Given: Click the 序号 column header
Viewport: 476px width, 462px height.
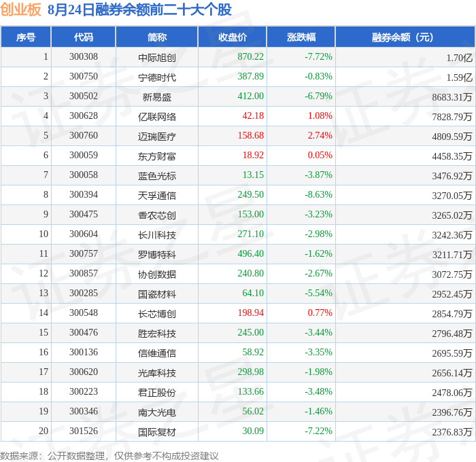Looking at the screenshot, I should pyautogui.click(x=26, y=37).
